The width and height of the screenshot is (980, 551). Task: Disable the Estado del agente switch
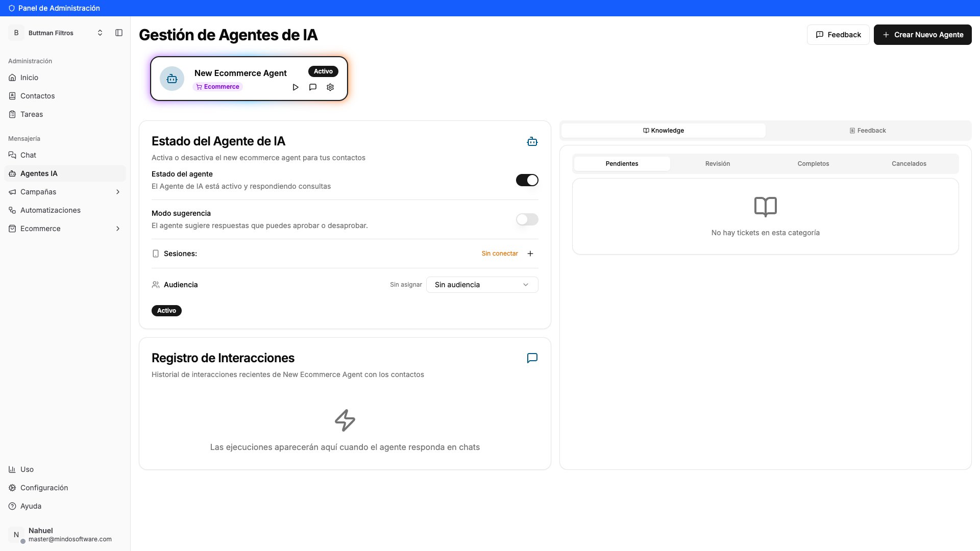pos(527,180)
